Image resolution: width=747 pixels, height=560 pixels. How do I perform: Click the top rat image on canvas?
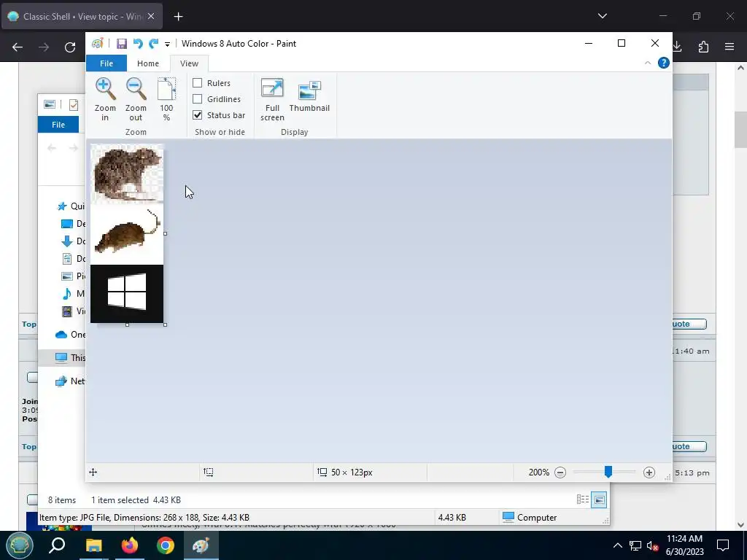tap(127, 174)
